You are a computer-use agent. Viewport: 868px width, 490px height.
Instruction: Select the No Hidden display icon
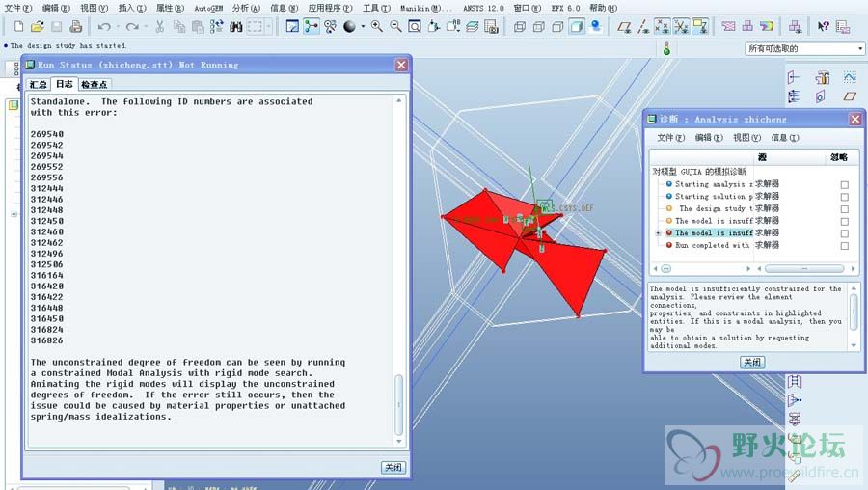pos(557,26)
